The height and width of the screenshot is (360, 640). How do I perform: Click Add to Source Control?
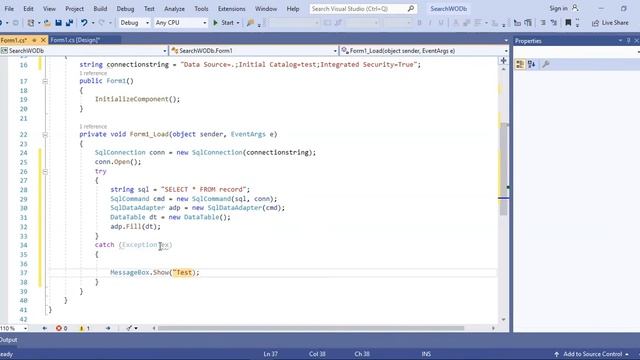(591, 354)
